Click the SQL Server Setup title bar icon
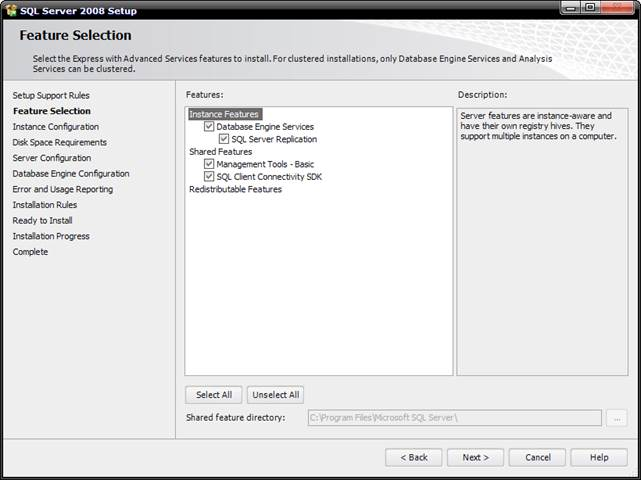 tap(11, 9)
